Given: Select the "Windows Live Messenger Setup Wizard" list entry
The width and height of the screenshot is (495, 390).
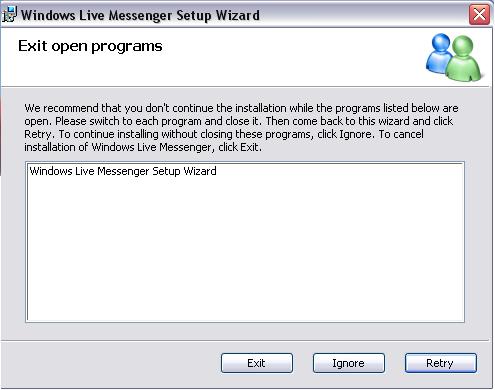Looking at the screenshot, I should 123,171.
